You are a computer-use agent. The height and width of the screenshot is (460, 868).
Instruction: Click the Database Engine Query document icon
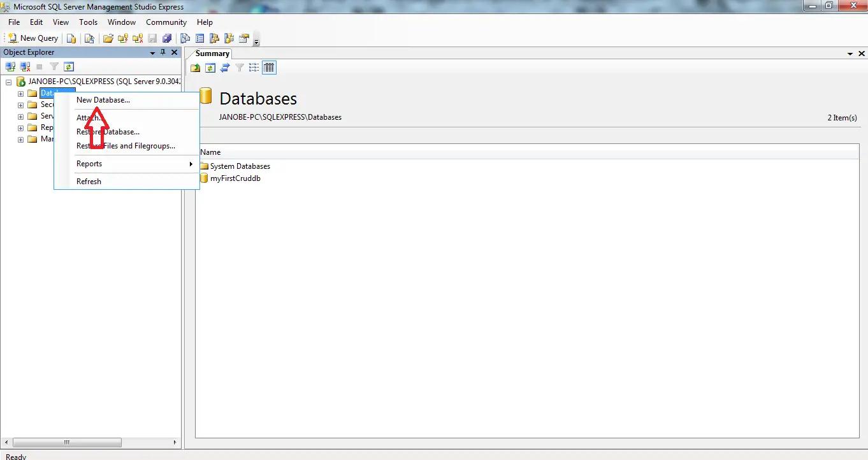[71, 38]
